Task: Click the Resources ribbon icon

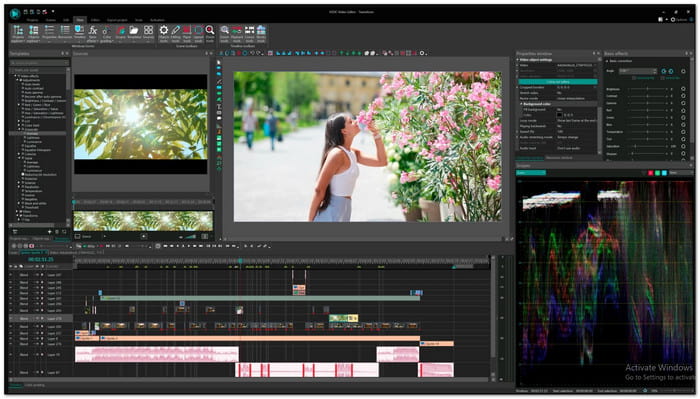Action: click(65, 33)
